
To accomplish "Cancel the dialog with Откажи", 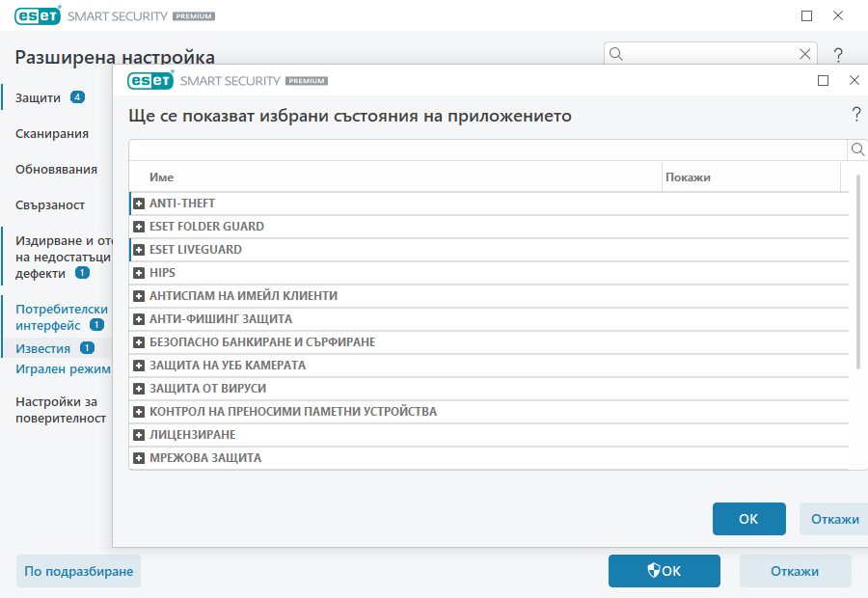I will [833, 519].
